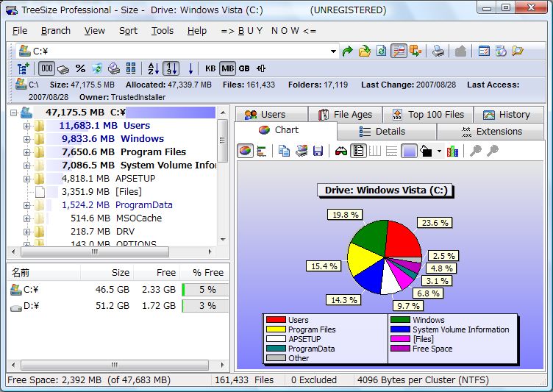
Task: Open the C:¥ path dropdown arrow
Action: pos(333,51)
